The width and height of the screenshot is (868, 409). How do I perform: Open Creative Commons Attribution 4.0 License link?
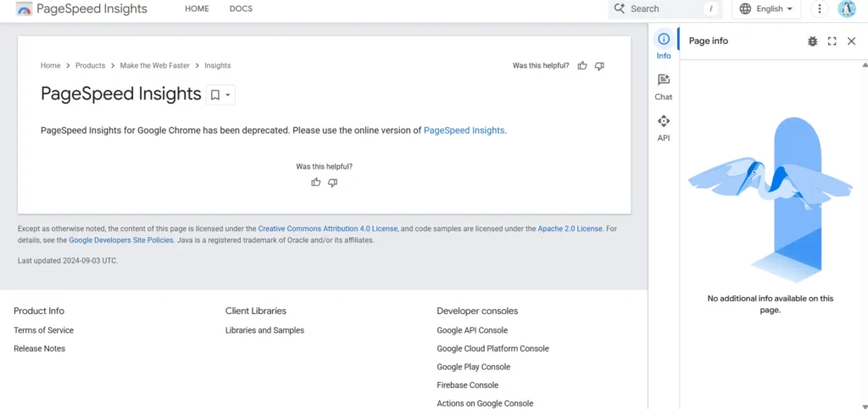(328, 229)
